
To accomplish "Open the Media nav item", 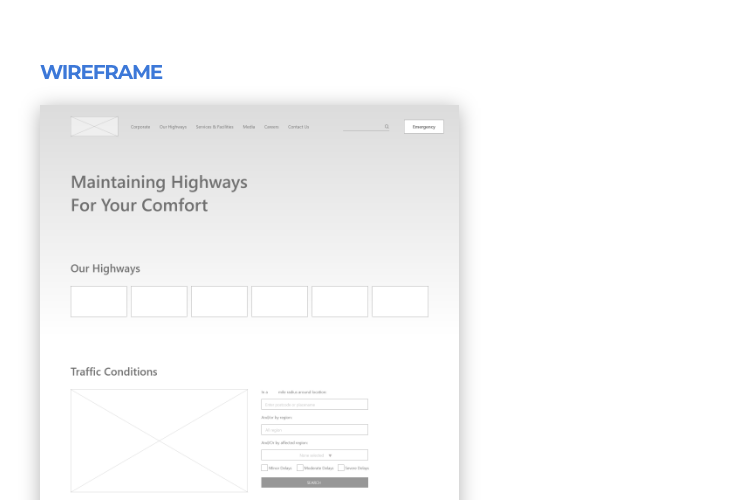I will point(249,127).
